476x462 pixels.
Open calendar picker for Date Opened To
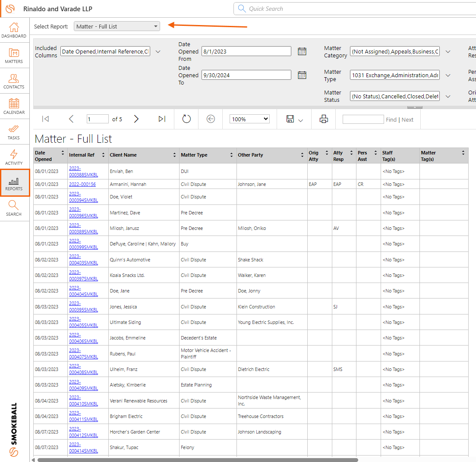coord(302,75)
